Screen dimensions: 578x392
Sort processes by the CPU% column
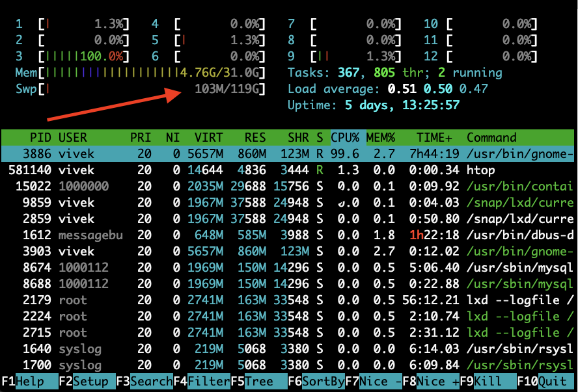click(346, 137)
